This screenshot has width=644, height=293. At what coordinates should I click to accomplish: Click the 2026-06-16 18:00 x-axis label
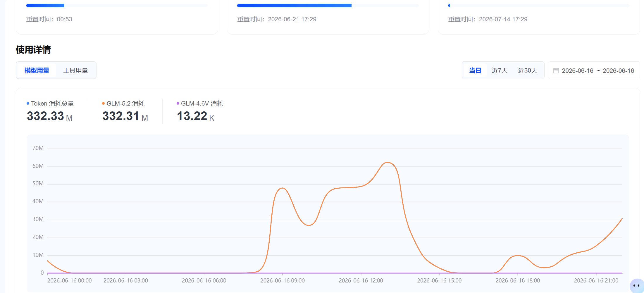click(x=518, y=281)
